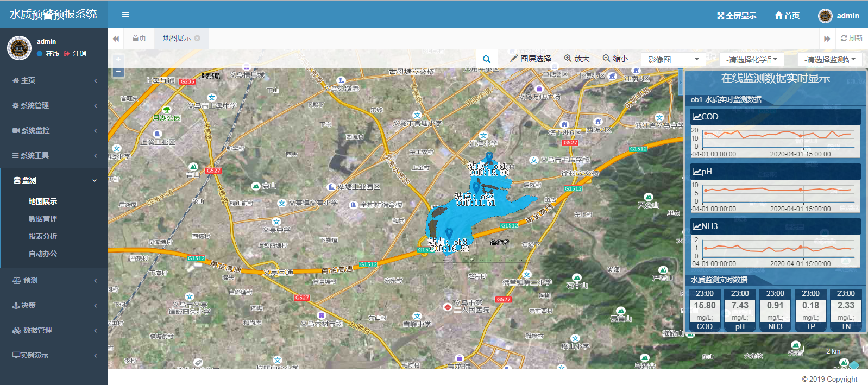Collapse the 监测 sidebar menu
868x385 pixels.
(54, 180)
